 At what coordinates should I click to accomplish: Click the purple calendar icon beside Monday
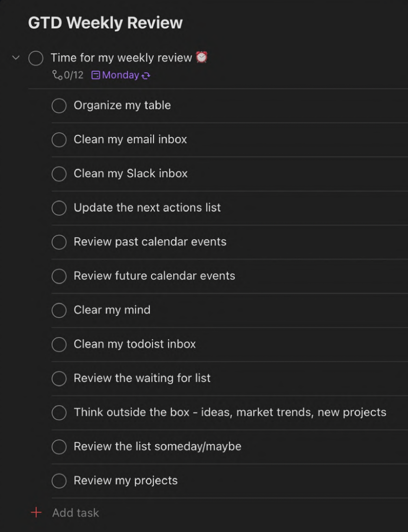tap(95, 75)
